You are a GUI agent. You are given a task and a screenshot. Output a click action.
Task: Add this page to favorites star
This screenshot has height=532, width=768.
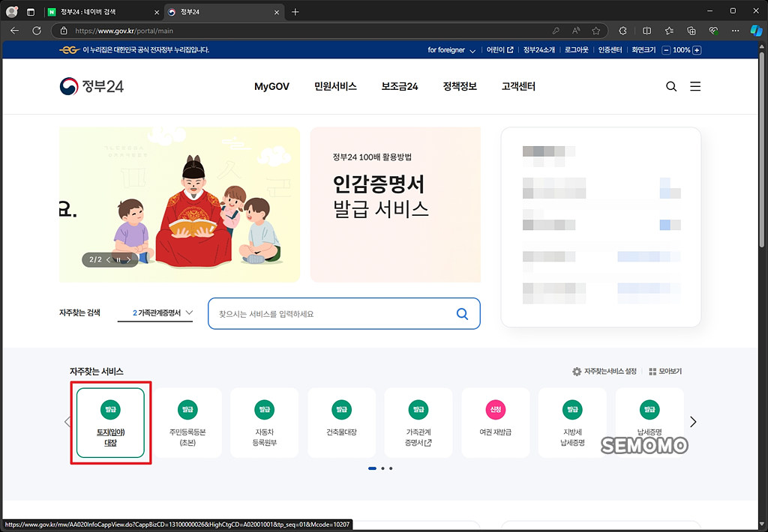coord(596,31)
